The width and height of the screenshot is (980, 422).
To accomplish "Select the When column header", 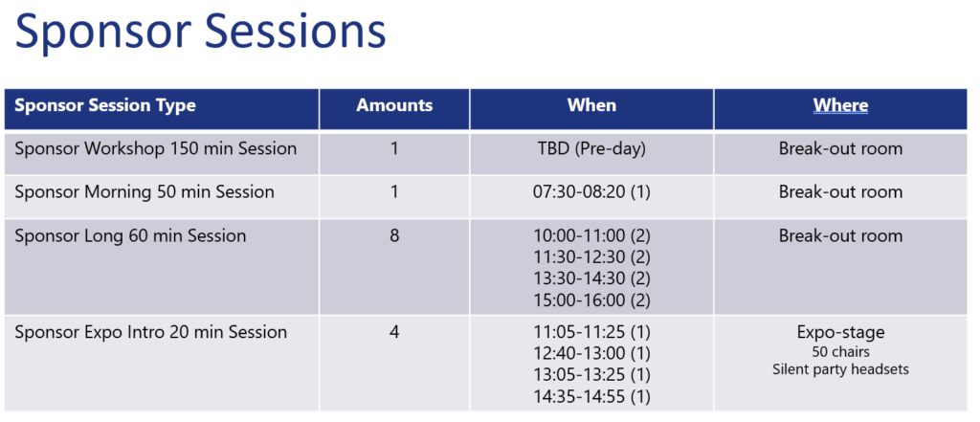I will tap(591, 105).
